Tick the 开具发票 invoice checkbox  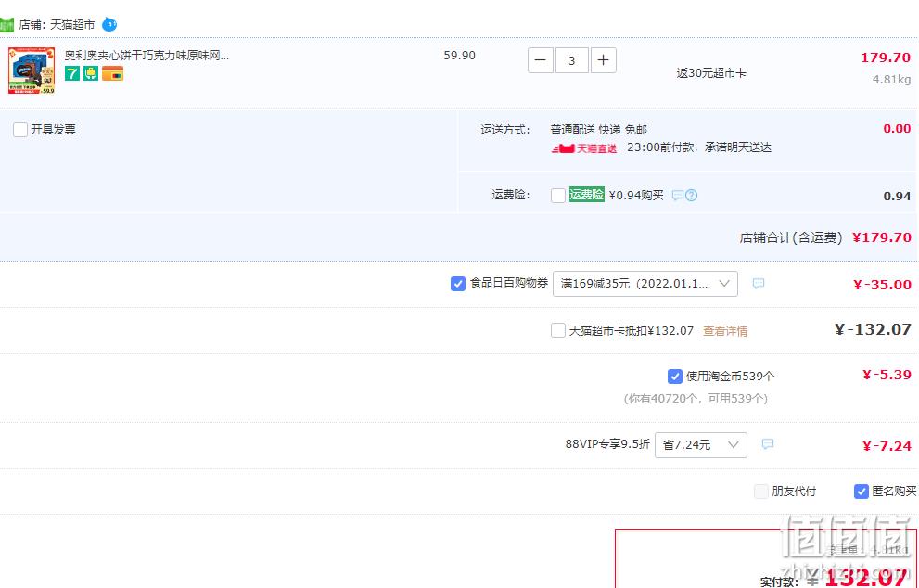point(20,130)
